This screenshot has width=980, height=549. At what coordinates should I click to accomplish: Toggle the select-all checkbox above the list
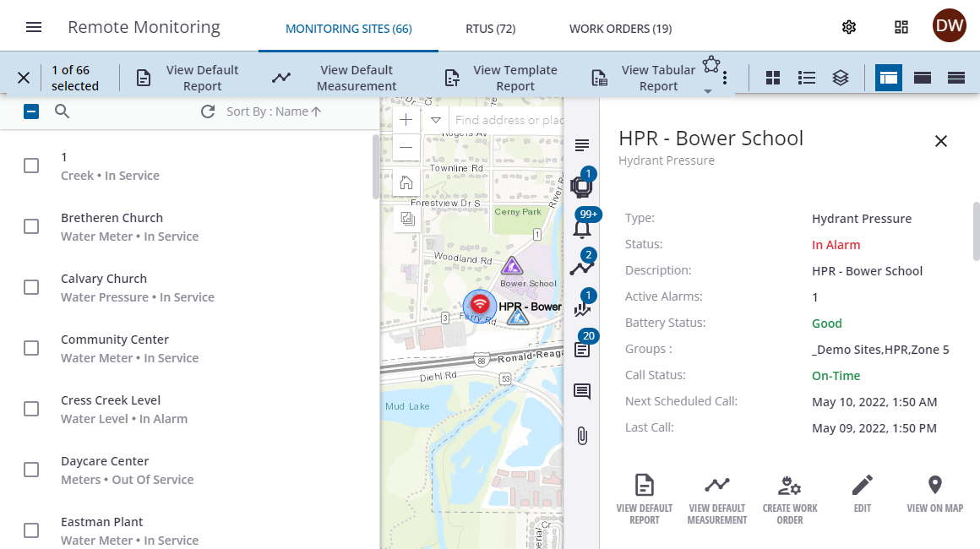pos(31,111)
